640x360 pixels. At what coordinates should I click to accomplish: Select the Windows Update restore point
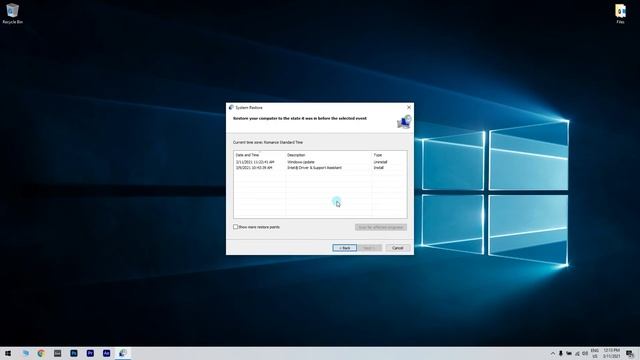click(320, 162)
